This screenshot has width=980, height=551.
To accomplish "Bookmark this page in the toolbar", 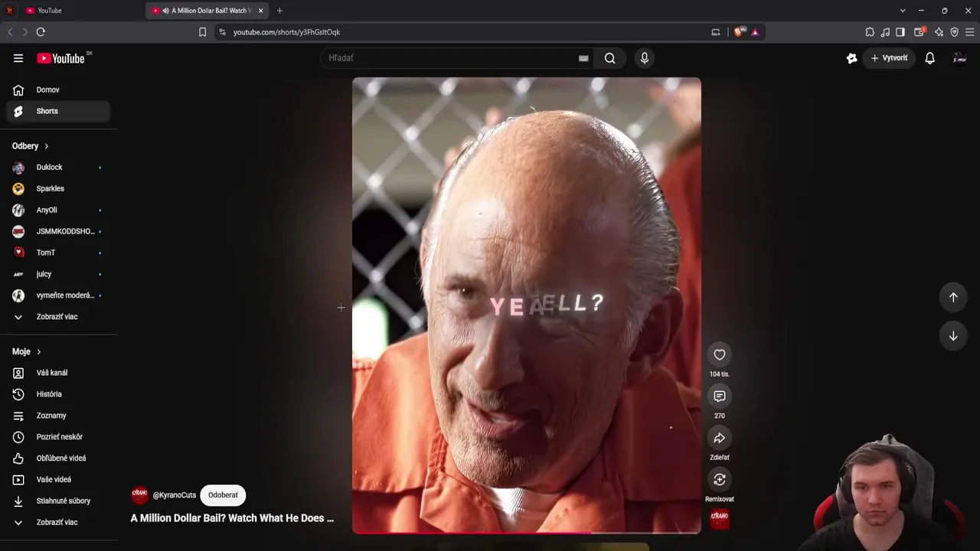I will click(202, 32).
